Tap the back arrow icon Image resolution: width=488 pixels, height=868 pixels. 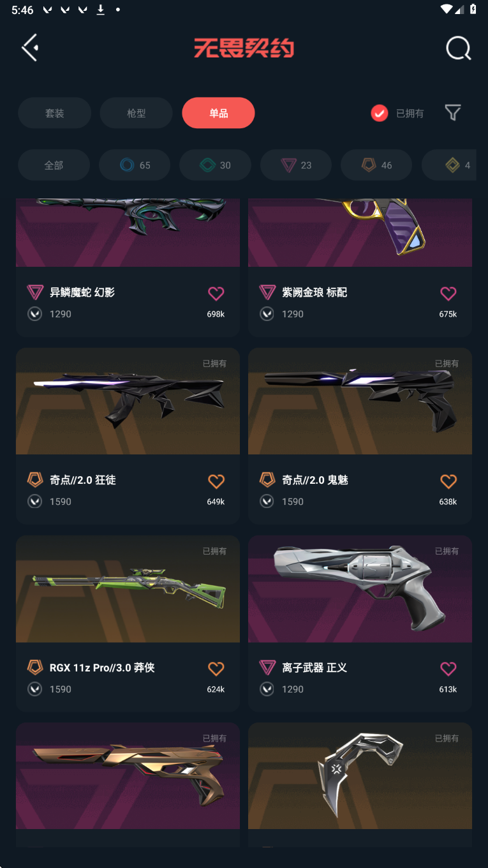pos(30,48)
